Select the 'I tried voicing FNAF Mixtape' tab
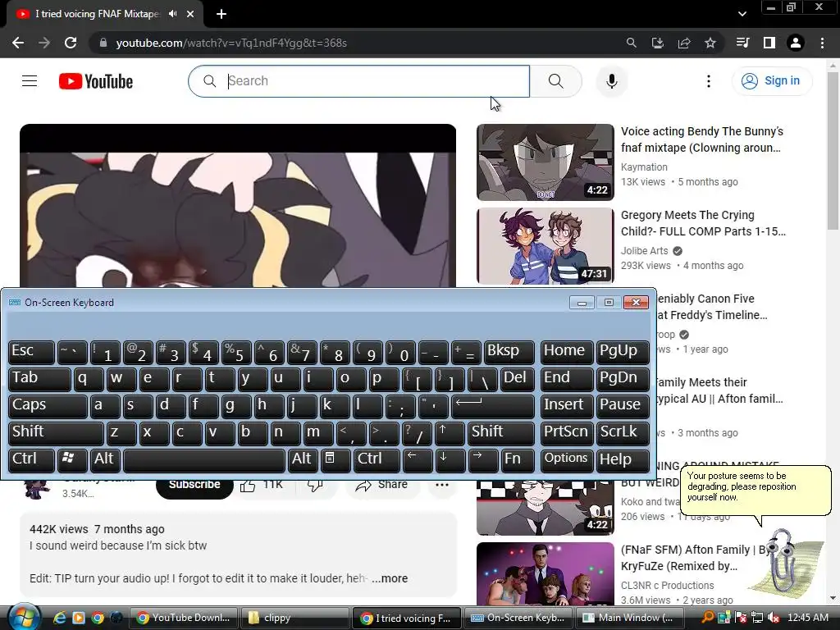 [x=98, y=14]
